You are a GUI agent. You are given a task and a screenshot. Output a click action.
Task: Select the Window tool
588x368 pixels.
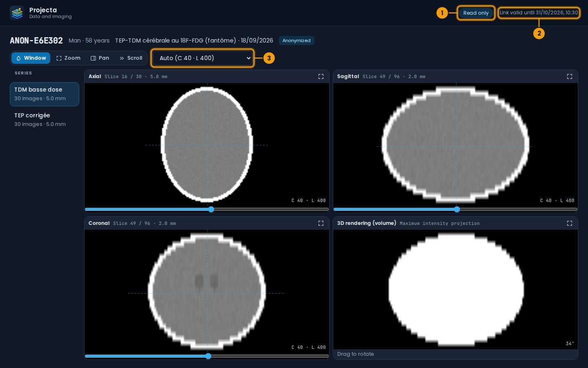point(31,58)
